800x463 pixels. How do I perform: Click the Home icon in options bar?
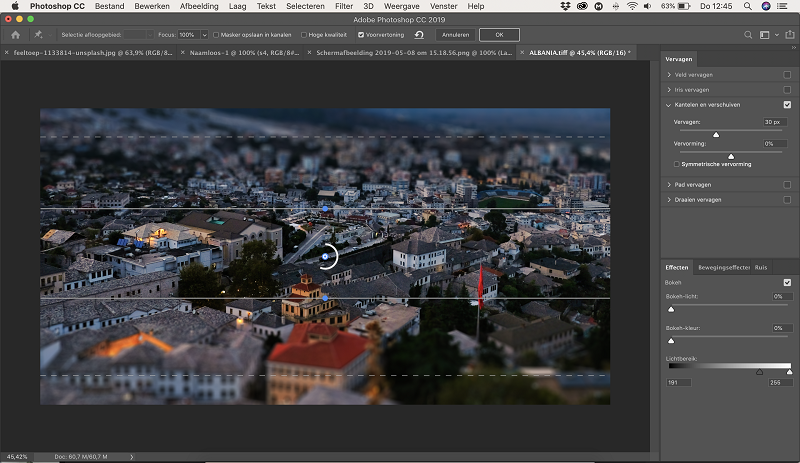[15, 35]
